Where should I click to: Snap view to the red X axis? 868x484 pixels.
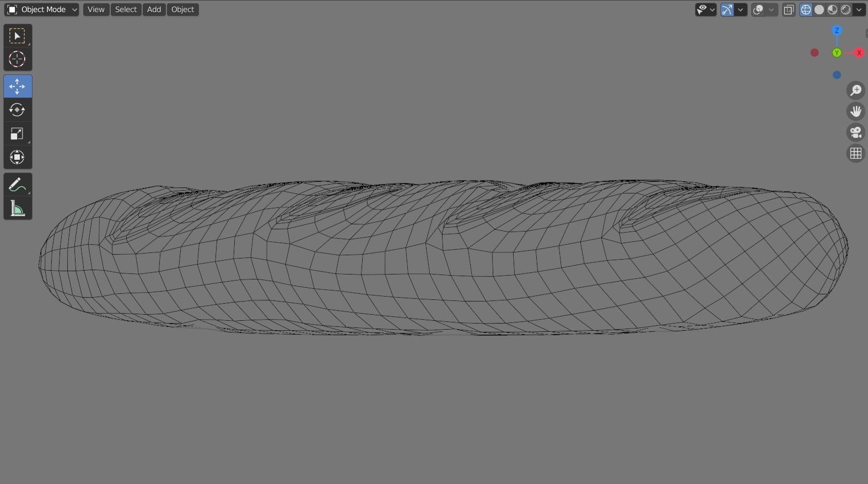859,53
